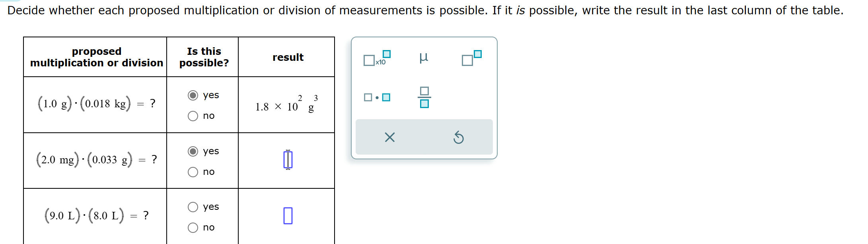This screenshot has height=244, width=868.
Task: Select no for (1.0 g)·(0.018 kg)
Action: tap(193, 116)
